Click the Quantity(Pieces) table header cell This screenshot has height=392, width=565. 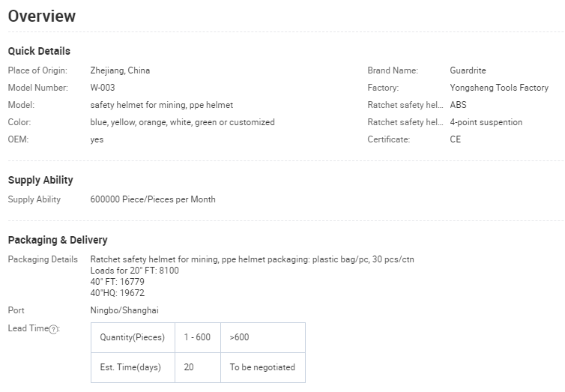(x=133, y=337)
